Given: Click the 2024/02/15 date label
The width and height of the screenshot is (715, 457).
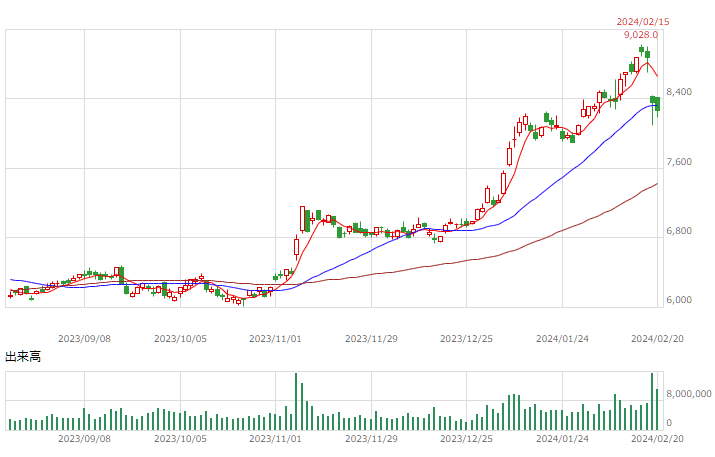Looking at the screenshot, I should (x=643, y=22).
